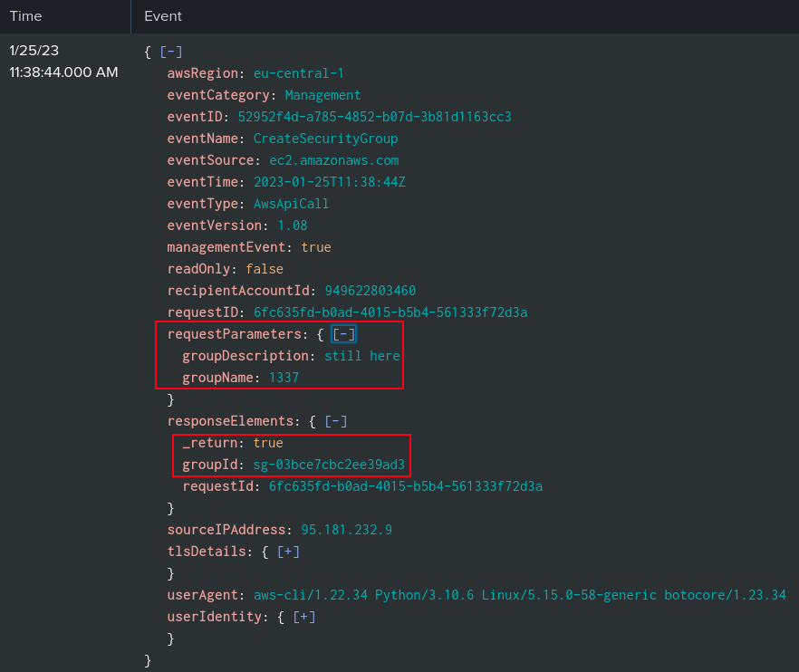
Task: Select the groupName value 1337
Action: 284,378
